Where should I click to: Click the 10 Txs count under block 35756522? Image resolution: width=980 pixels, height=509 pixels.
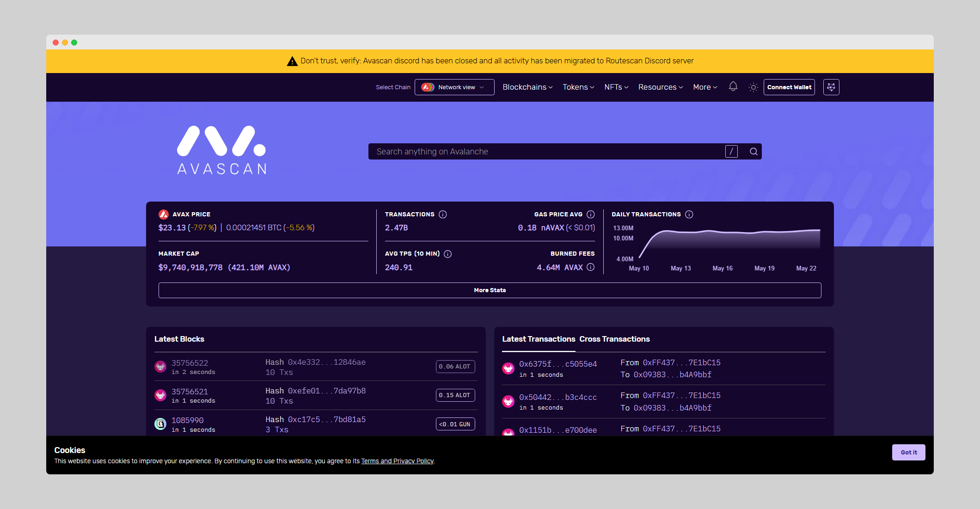pyautogui.click(x=279, y=372)
